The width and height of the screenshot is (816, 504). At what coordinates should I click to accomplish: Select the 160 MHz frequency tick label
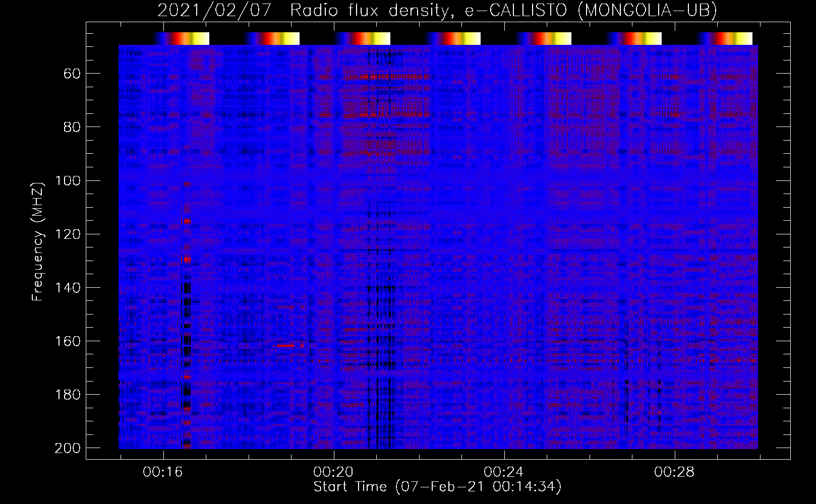pos(68,341)
